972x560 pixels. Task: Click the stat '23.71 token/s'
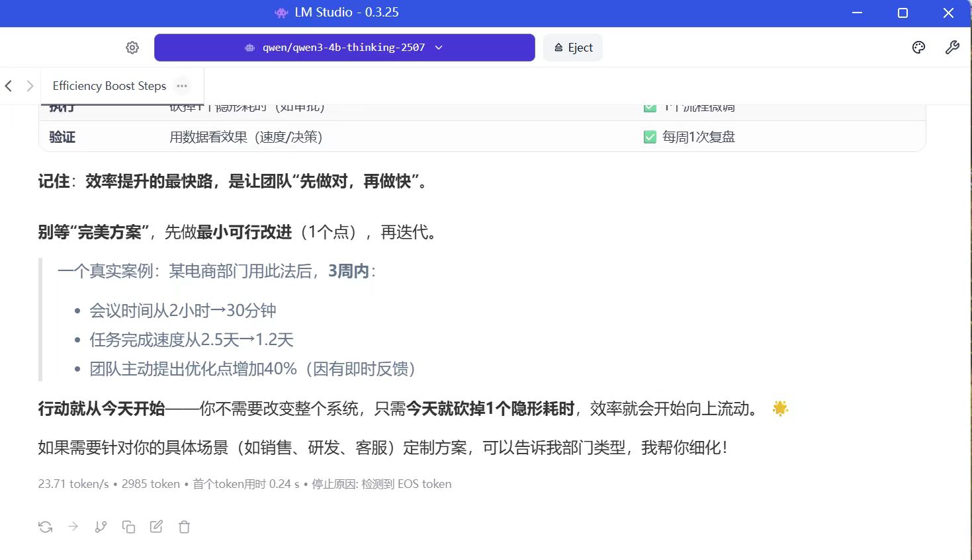tap(73, 484)
